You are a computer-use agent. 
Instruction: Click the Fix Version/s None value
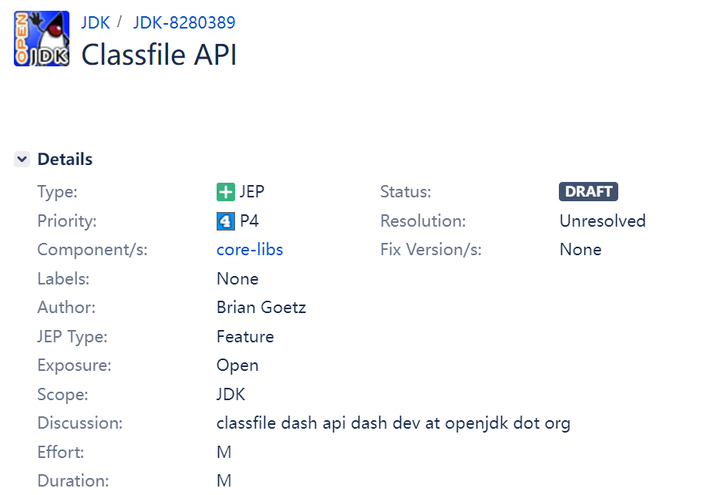click(x=580, y=250)
